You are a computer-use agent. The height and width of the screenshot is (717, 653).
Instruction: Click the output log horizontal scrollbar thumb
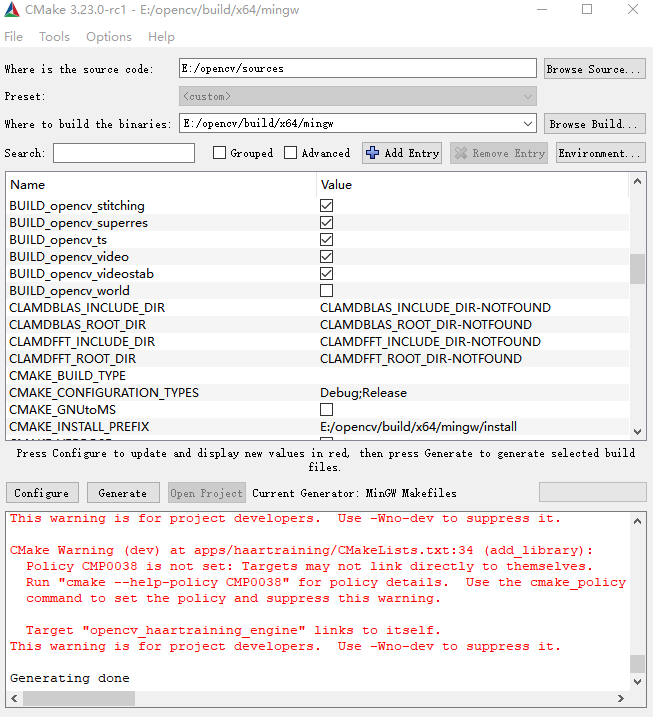pos(79,698)
